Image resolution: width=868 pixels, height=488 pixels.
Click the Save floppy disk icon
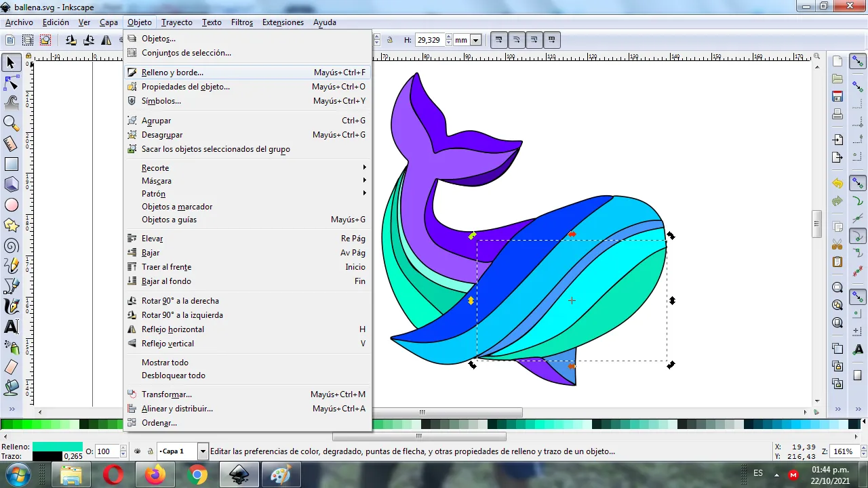tap(837, 96)
